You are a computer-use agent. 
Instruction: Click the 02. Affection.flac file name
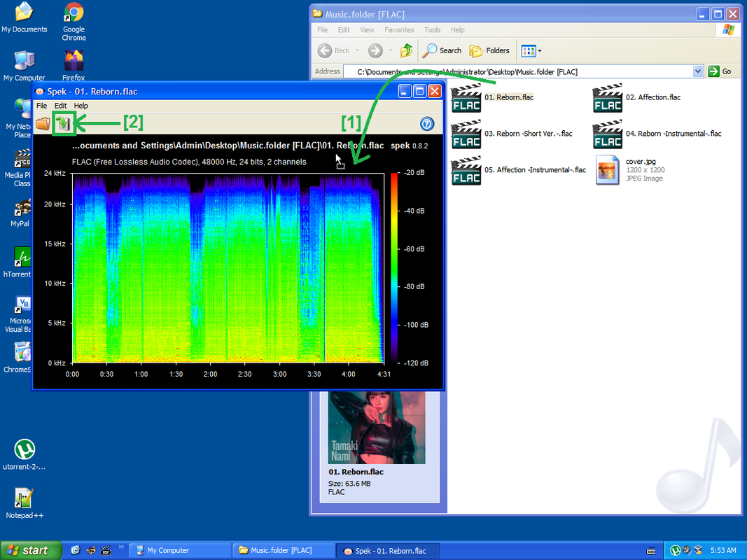pos(653,97)
